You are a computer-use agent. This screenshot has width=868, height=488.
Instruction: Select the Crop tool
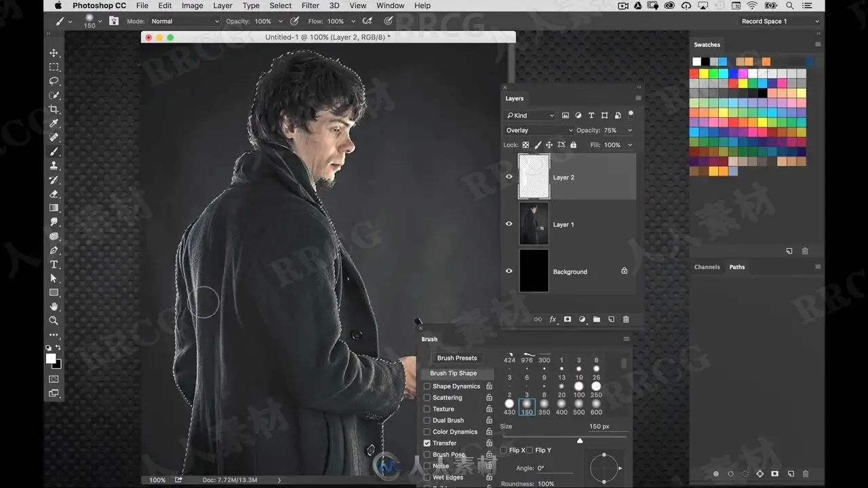[x=54, y=109]
